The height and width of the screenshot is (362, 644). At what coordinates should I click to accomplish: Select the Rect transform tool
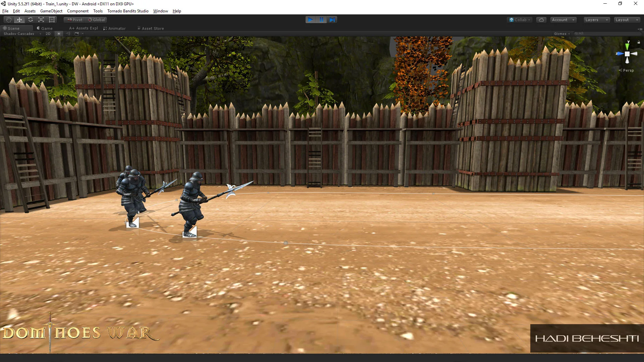click(52, 20)
